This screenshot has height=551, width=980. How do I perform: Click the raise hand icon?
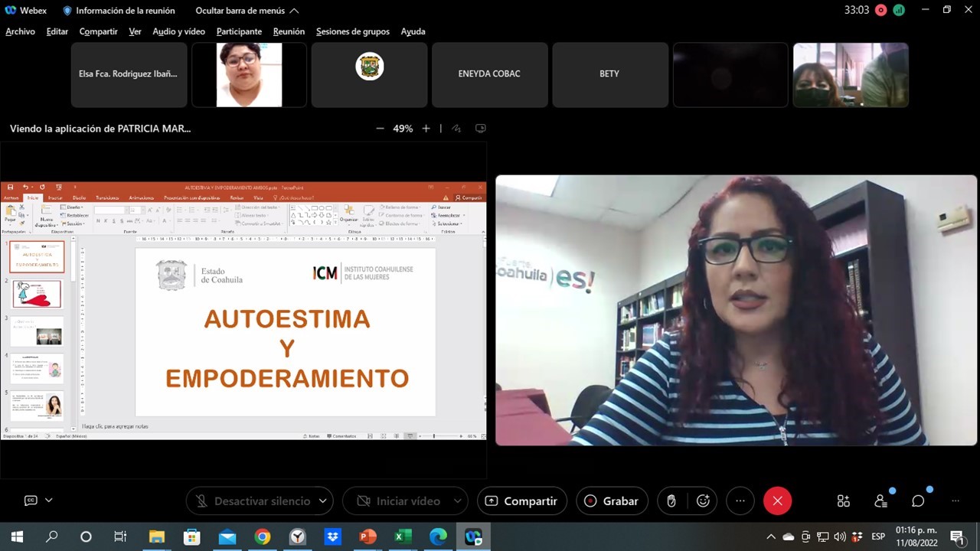pos(671,501)
